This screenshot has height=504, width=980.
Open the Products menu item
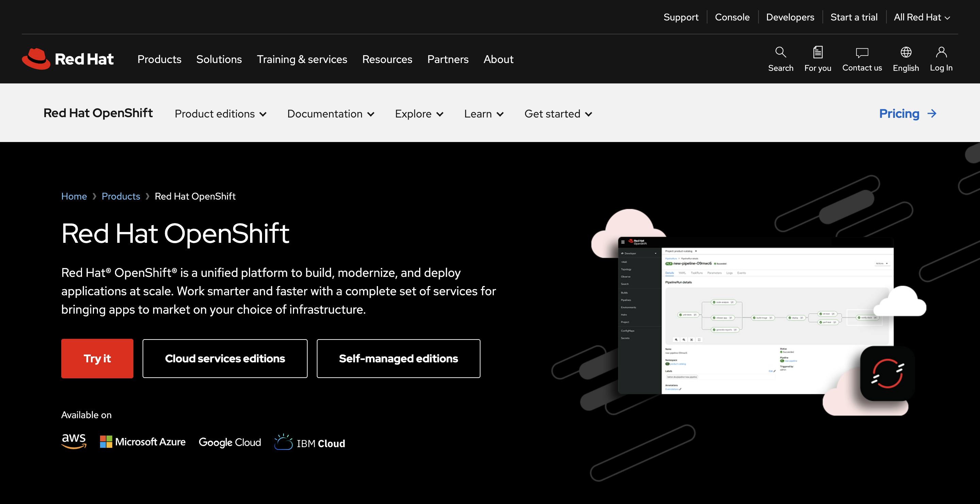pos(159,59)
